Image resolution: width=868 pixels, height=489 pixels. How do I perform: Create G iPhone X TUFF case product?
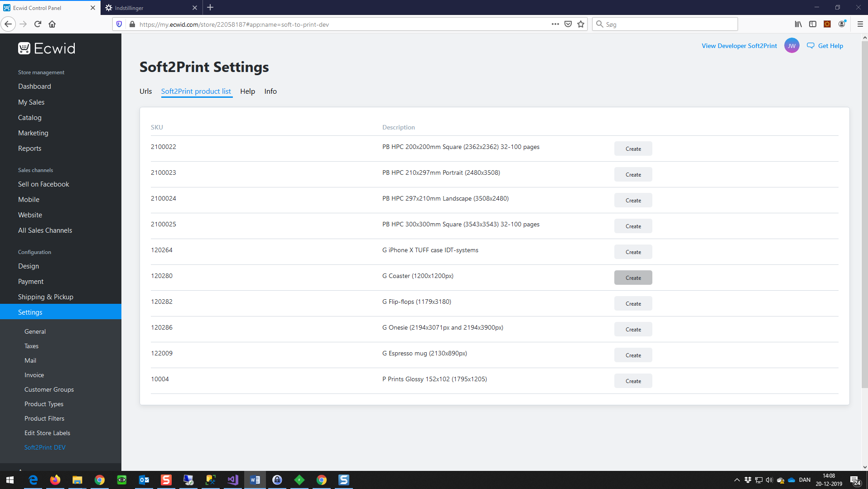click(633, 252)
